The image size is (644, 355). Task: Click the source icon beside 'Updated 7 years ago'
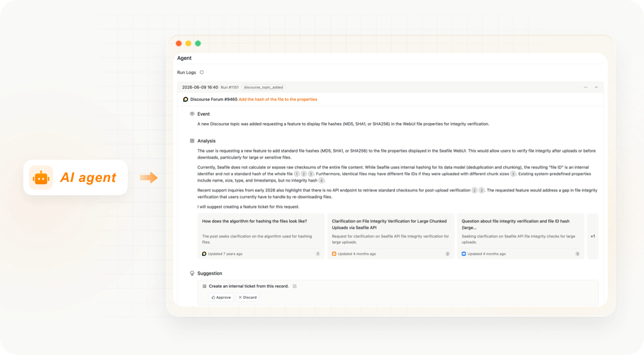[x=204, y=254]
